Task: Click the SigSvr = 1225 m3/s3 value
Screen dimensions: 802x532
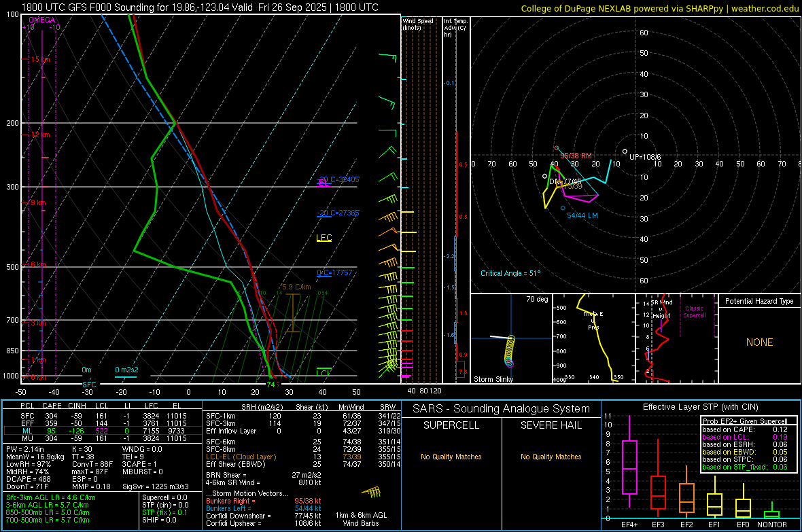Action: [156, 486]
